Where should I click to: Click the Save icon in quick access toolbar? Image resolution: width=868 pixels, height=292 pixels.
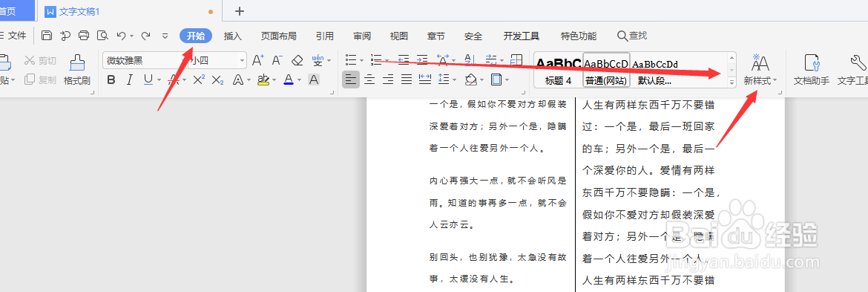(47, 36)
